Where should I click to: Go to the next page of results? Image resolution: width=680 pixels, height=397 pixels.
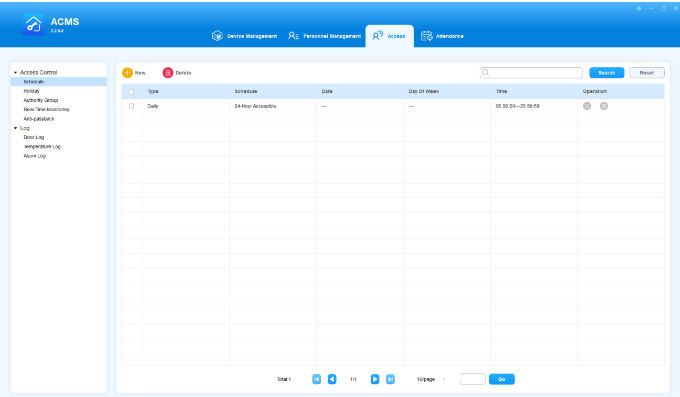[x=375, y=379]
